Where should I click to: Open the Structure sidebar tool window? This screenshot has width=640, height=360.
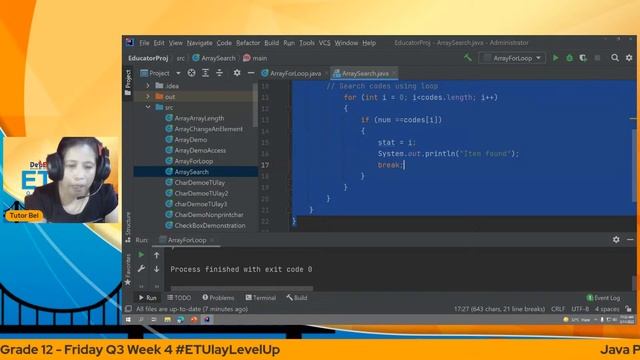coord(128,227)
